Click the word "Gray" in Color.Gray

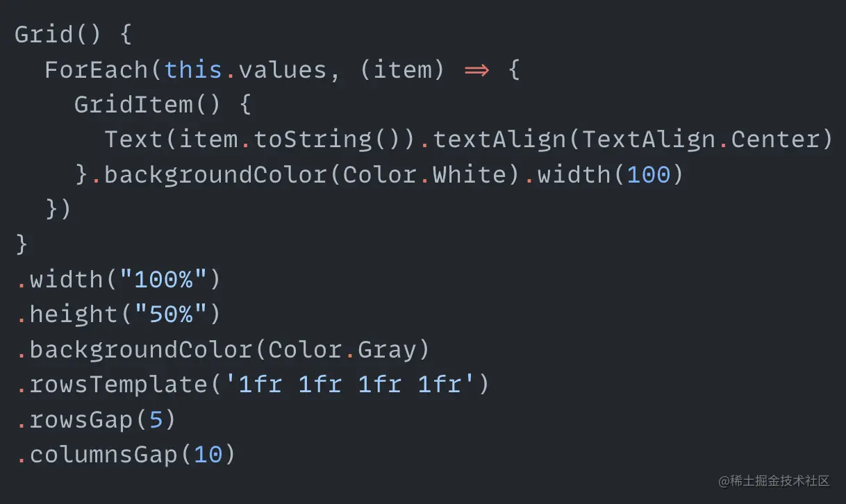tap(387, 349)
